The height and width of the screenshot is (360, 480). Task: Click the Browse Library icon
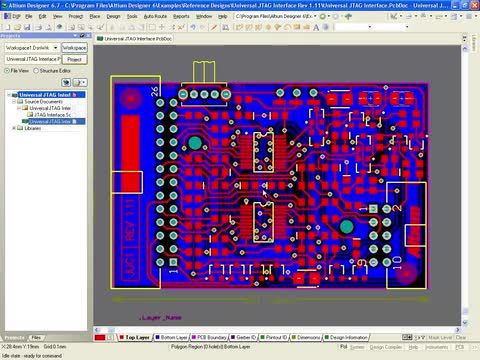click(x=226, y=27)
